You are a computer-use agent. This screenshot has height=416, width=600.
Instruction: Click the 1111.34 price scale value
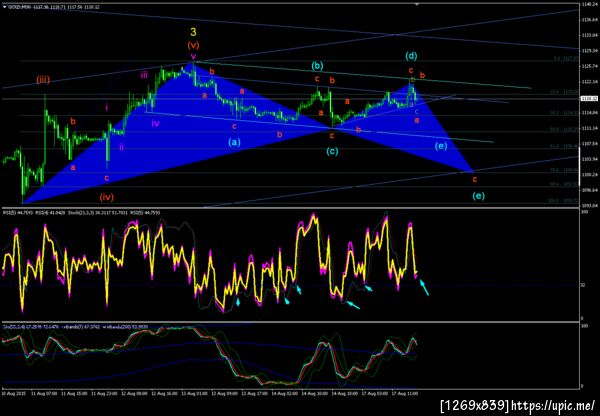point(589,128)
